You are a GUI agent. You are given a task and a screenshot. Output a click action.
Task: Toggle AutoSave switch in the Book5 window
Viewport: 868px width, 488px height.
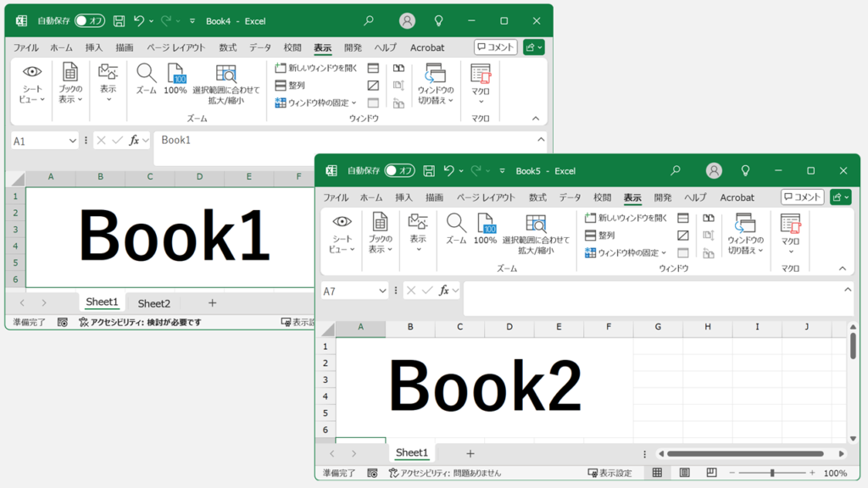(x=399, y=170)
